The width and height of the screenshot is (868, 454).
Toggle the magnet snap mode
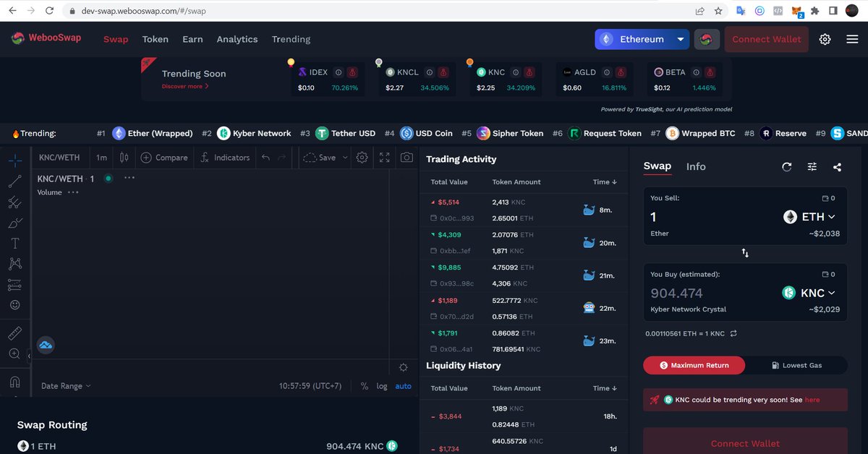tap(14, 382)
